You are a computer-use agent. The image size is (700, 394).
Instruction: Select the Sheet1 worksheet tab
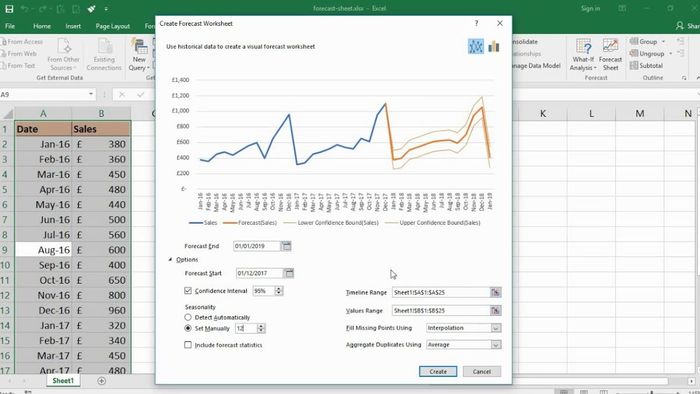63,381
